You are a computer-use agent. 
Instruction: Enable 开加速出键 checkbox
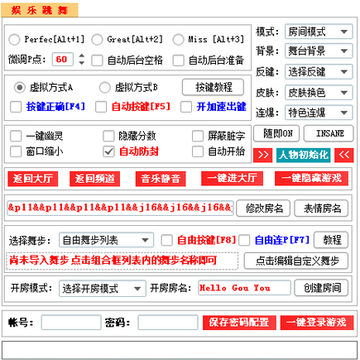[x=186, y=107]
